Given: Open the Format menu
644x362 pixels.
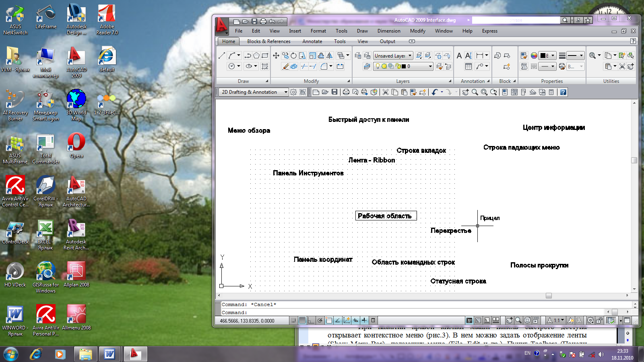Looking at the screenshot, I should (x=318, y=31).
